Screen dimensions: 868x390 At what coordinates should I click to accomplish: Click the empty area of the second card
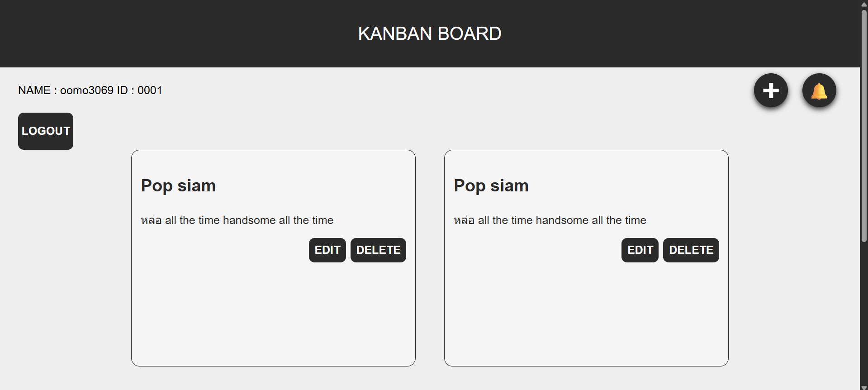point(586,314)
